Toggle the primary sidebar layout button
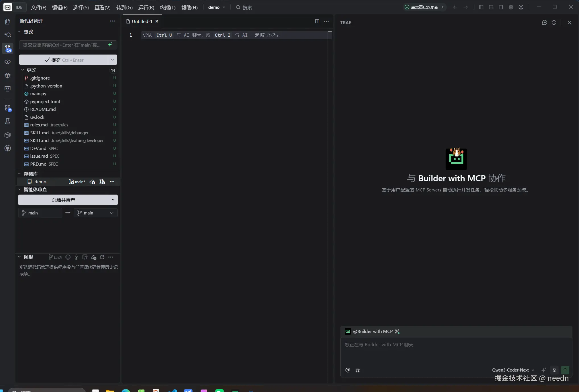Screen dimensions: 579x392 click(481, 7)
